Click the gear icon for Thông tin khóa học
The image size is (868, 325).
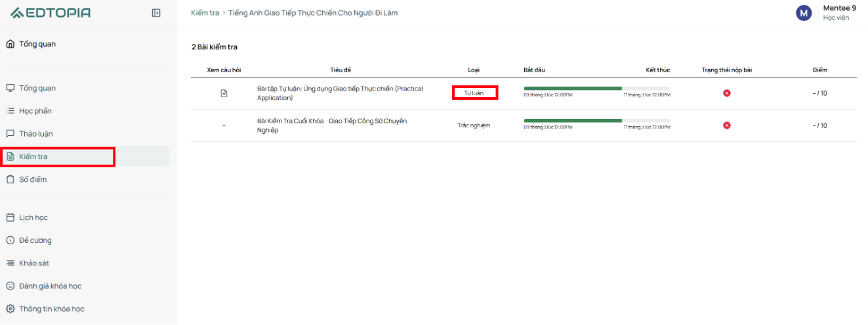(x=10, y=309)
